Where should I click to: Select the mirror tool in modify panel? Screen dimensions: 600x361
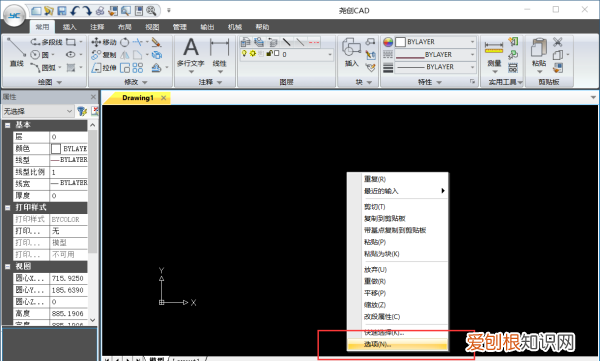point(125,55)
